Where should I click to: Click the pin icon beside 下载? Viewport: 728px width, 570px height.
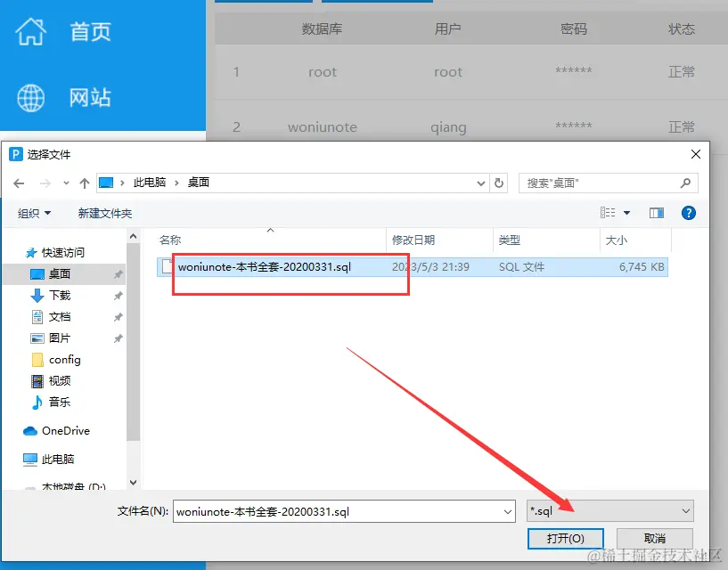(119, 296)
